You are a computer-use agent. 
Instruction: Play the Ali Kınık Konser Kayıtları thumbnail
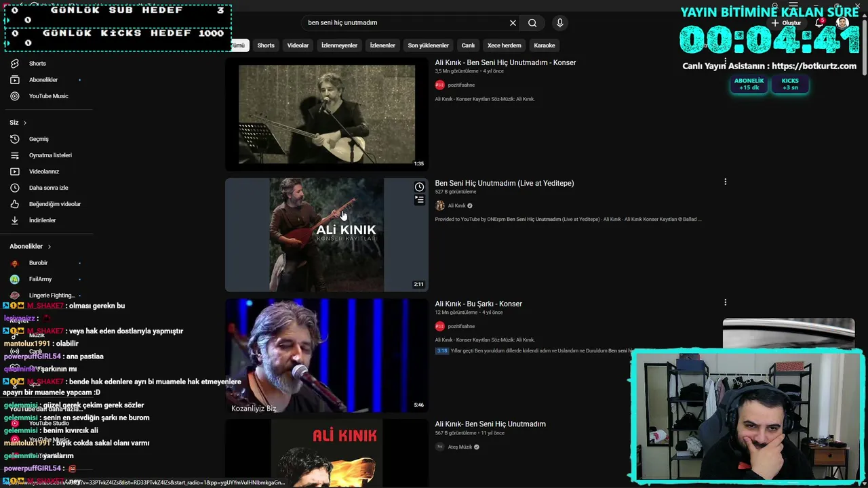[x=327, y=235]
